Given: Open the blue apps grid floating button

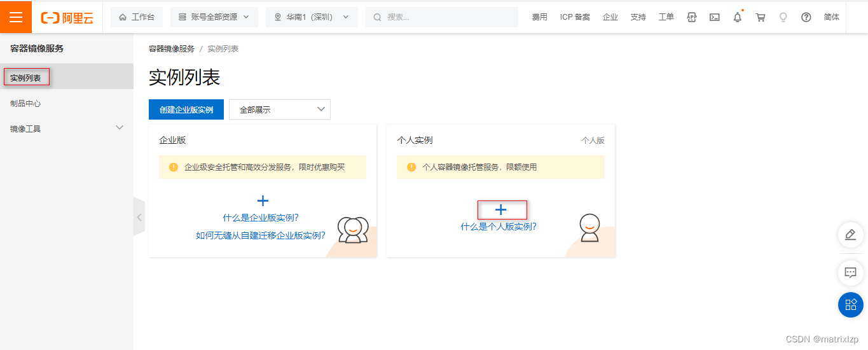Looking at the screenshot, I should coord(851,304).
